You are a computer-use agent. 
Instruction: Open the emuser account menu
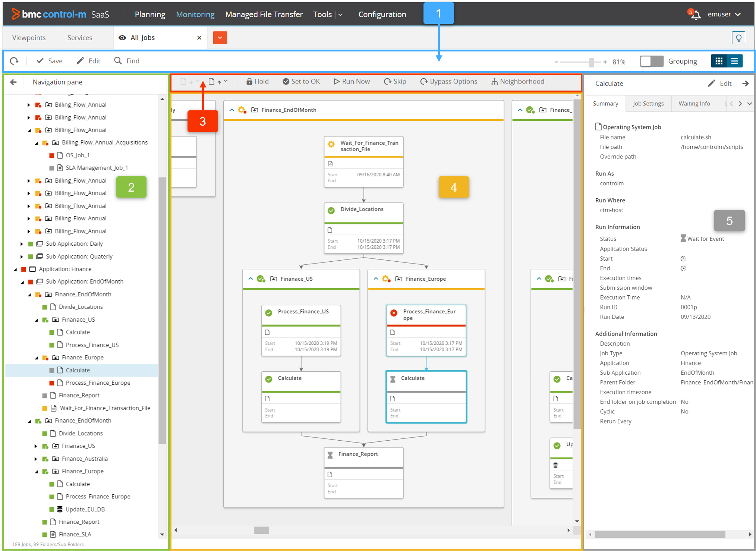click(x=724, y=15)
